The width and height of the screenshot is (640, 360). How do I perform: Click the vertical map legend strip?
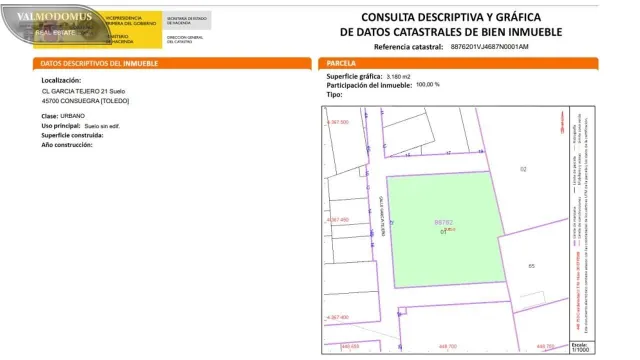(x=582, y=224)
